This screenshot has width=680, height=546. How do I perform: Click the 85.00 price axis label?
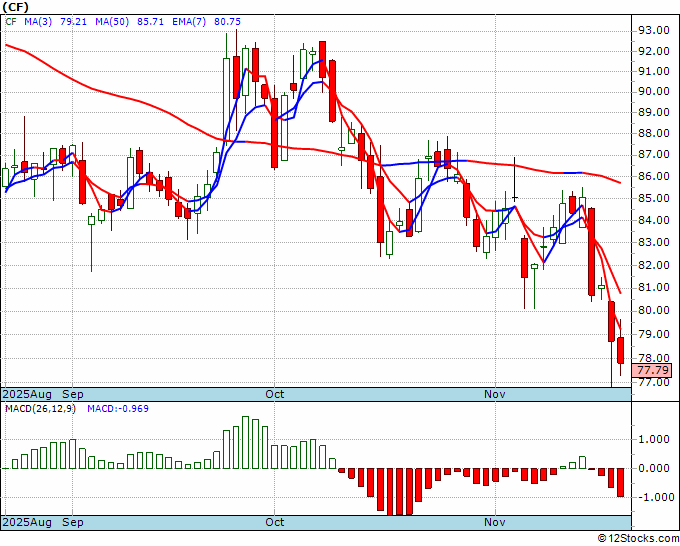click(653, 198)
